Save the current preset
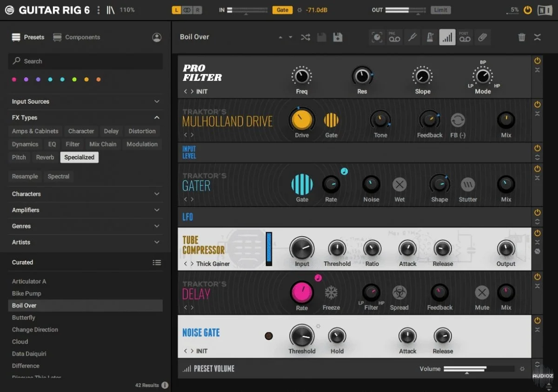Viewport: 558px width, 392px height. 321,37
